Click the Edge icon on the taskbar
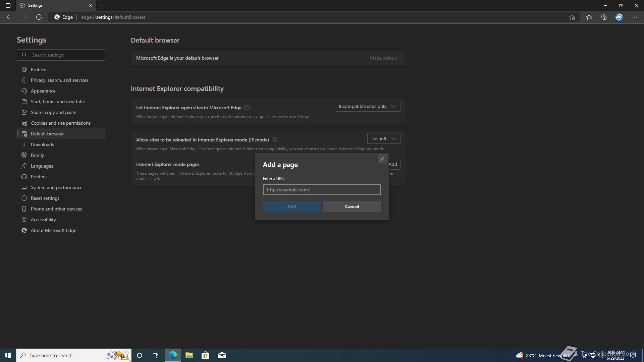The width and height of the screenshot is (644, 362). pos(172,355)
